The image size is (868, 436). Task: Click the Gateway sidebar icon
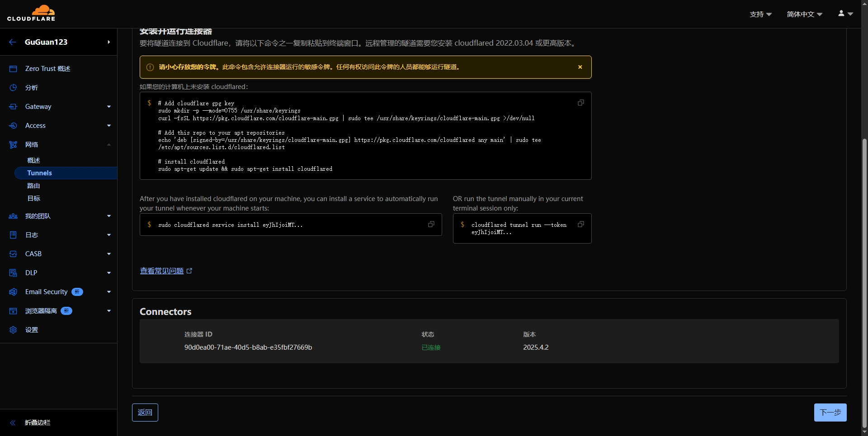coord(13,107)
